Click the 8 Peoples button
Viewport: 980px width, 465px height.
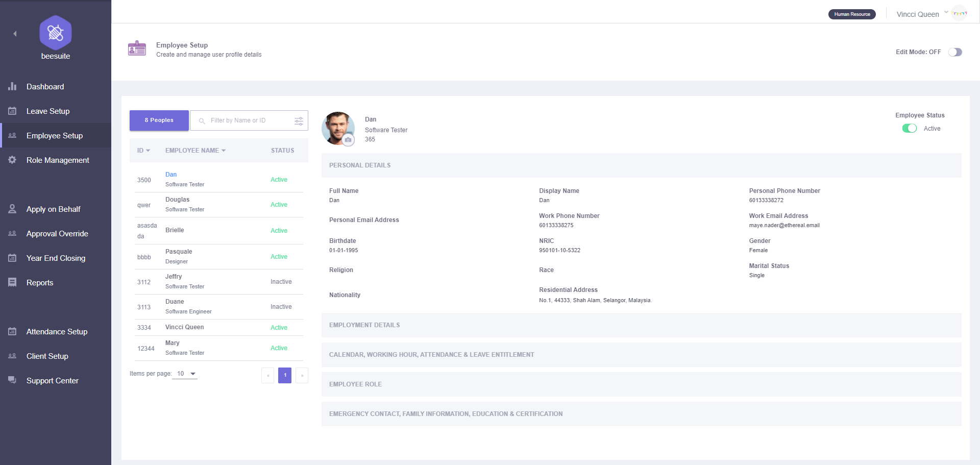pos(159,120)
